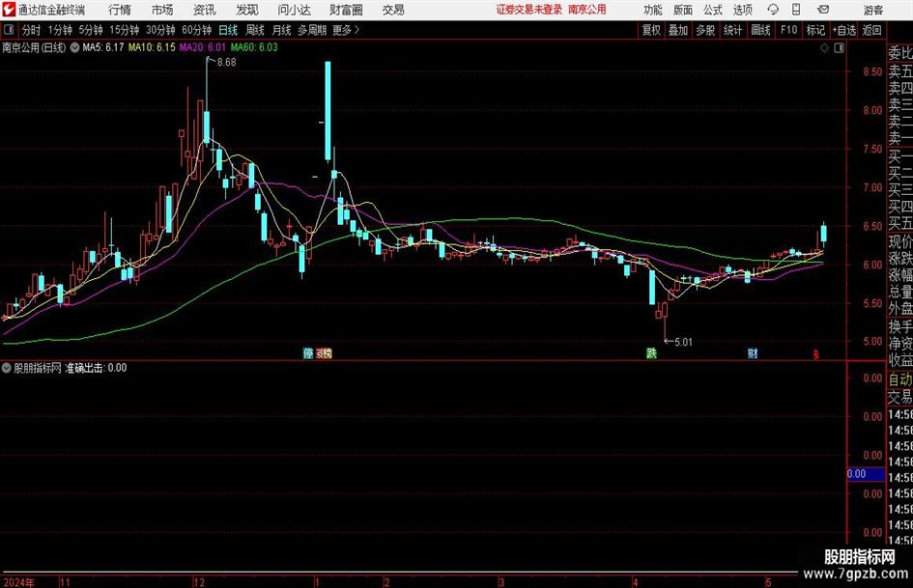Open the 市场 menu

point(162,10)
